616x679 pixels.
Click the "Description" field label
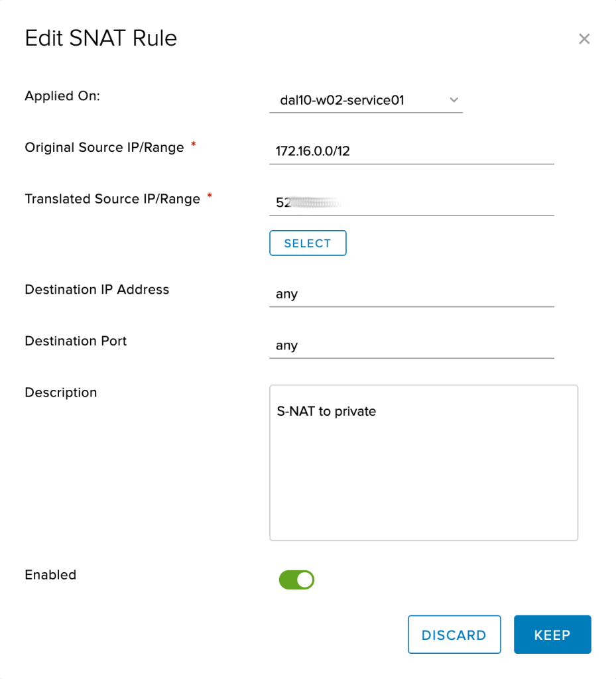(61, 393)
